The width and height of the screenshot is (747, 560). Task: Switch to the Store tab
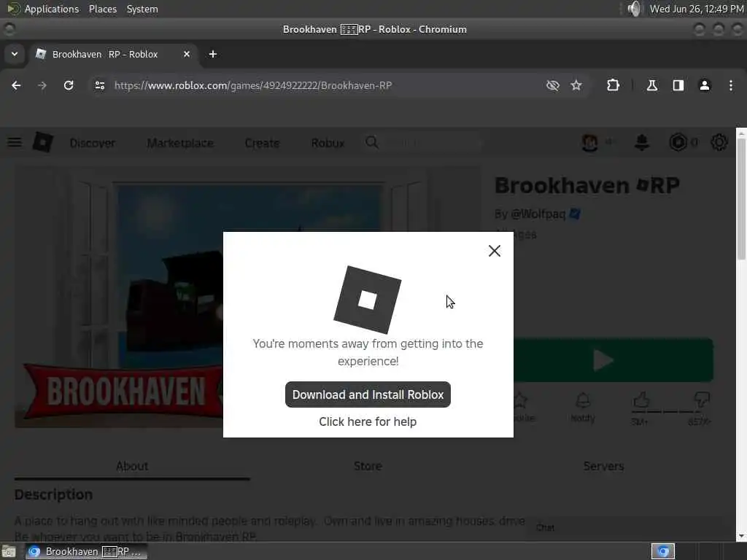[368, 466]
